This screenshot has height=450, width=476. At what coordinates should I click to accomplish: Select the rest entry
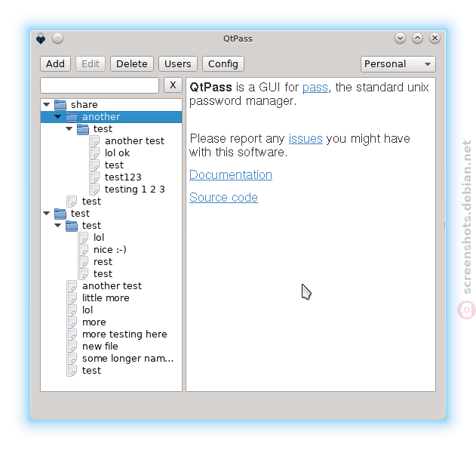[103, 262]
